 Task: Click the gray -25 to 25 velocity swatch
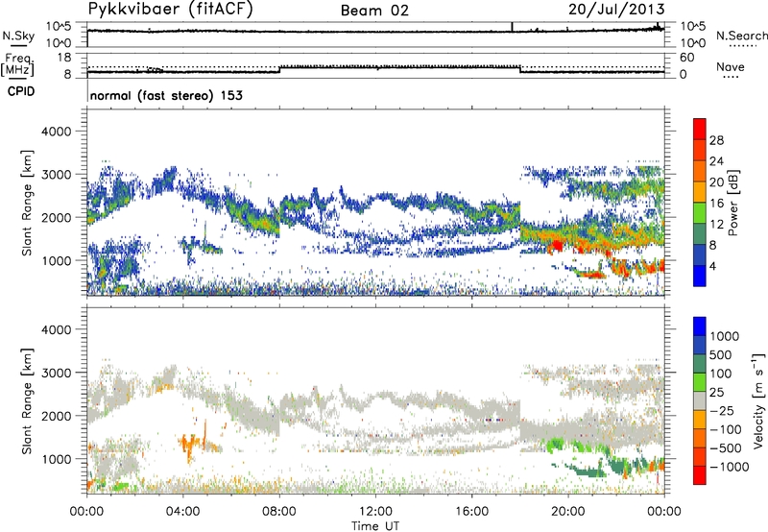coord(700,401)
